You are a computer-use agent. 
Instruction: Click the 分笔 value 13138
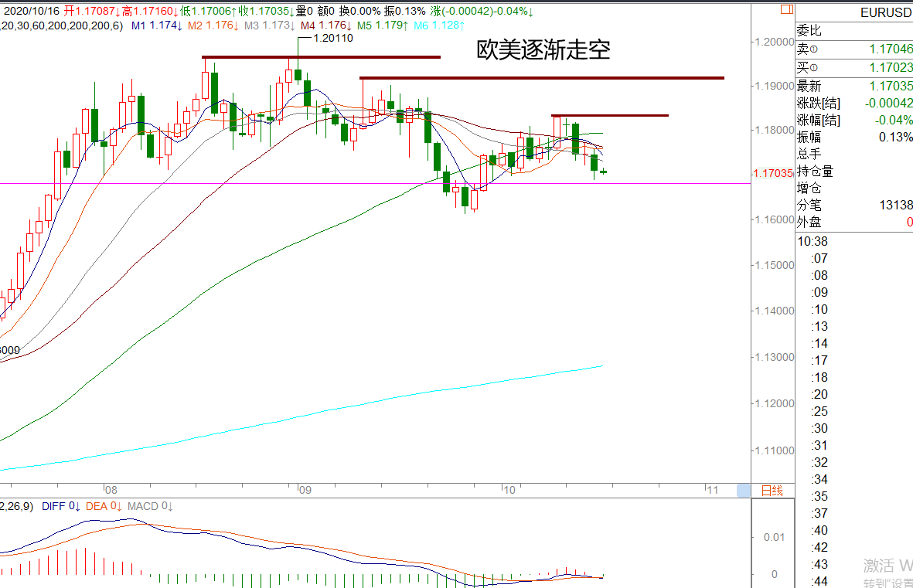[x=895, y=205]
